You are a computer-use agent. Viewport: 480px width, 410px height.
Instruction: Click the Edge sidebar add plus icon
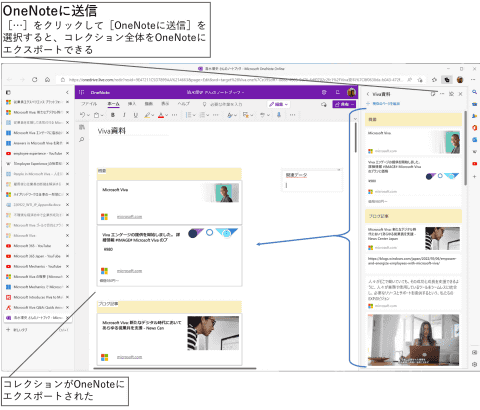pyautogui.click(x=474, y=176)
